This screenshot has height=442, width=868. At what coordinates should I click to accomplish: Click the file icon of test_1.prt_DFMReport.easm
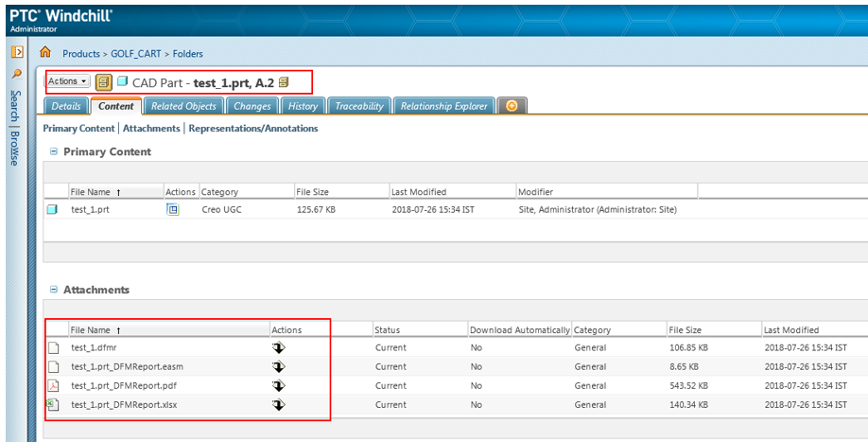click(x=53, y=366)
